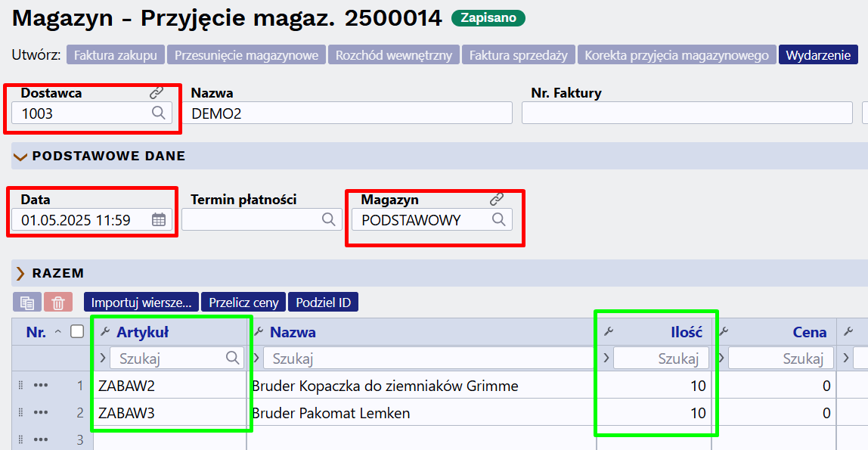
Task: Create a Korekta przyjęcia magazynowego
Action: (x=677, y=54)
